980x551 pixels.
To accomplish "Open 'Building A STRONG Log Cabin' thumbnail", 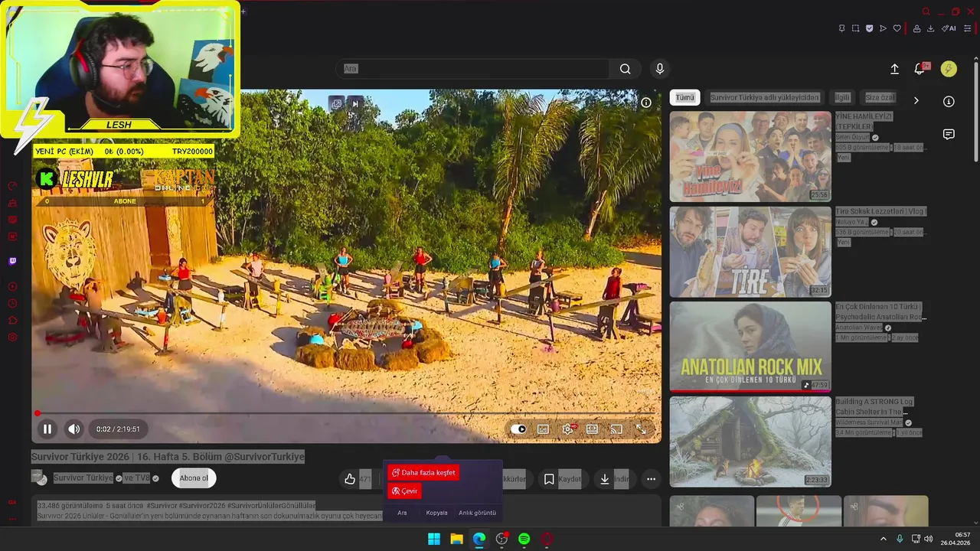I will point(750,442).
